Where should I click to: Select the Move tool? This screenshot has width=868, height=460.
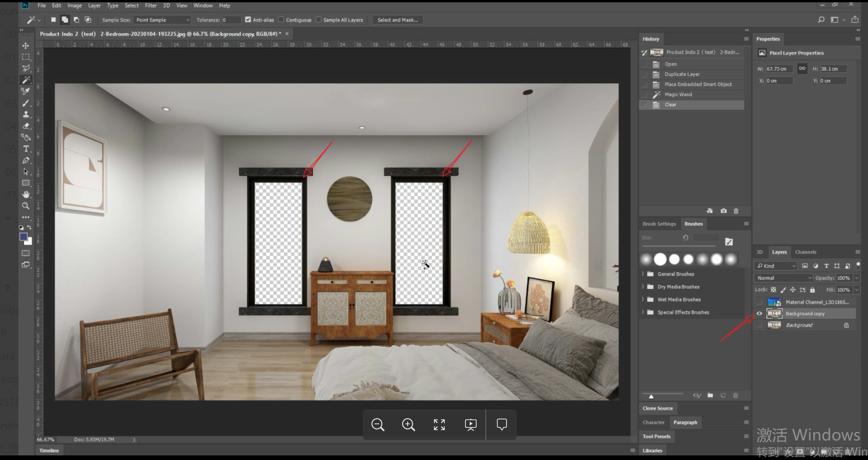click(26, 46)
